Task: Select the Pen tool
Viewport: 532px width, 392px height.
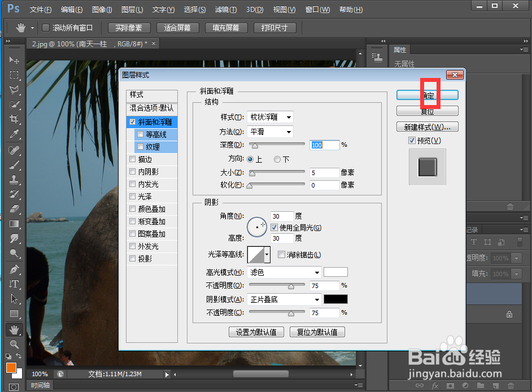Action: 14,269
